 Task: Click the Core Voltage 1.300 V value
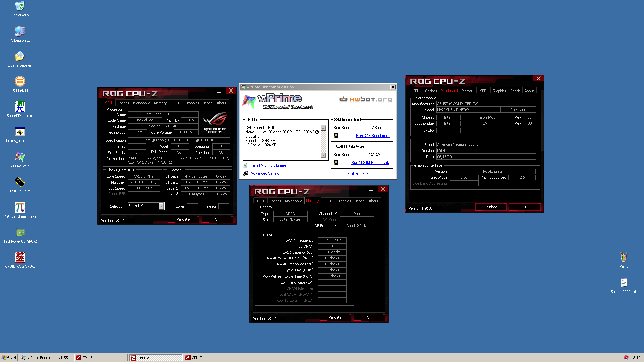(186, 132)
